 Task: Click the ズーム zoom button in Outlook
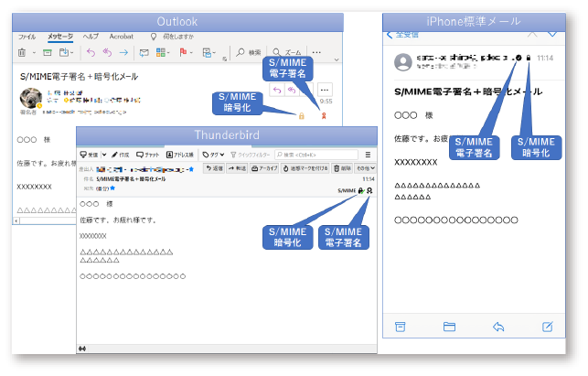[287, 52]
